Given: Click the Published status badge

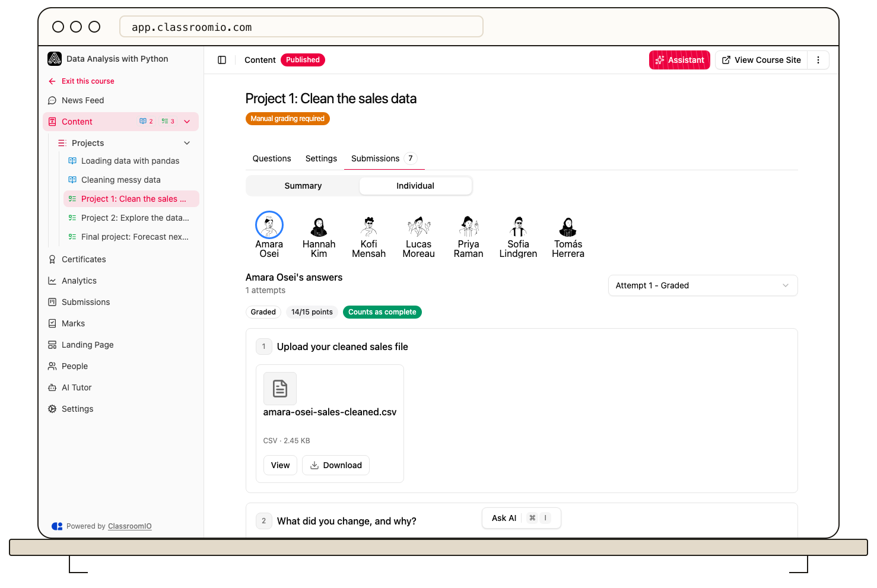Looking at the screenshot, I should click(x=303, y=60).
